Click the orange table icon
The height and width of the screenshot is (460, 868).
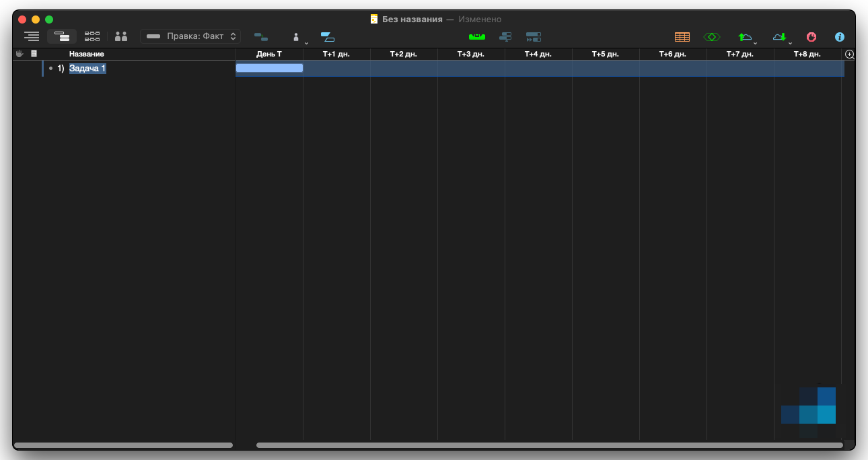pyautogui.click(x=682, y=37)
